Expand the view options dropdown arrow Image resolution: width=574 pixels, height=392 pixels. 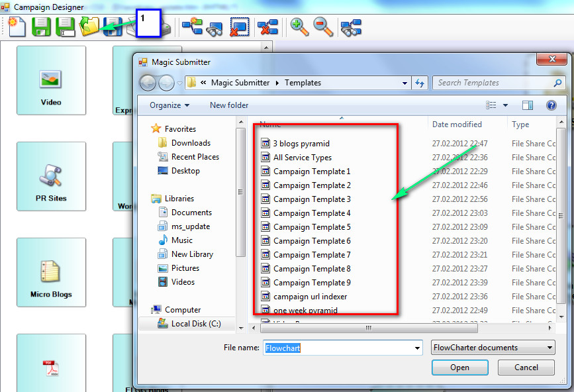pyautogui.click(x=506, y=105)
